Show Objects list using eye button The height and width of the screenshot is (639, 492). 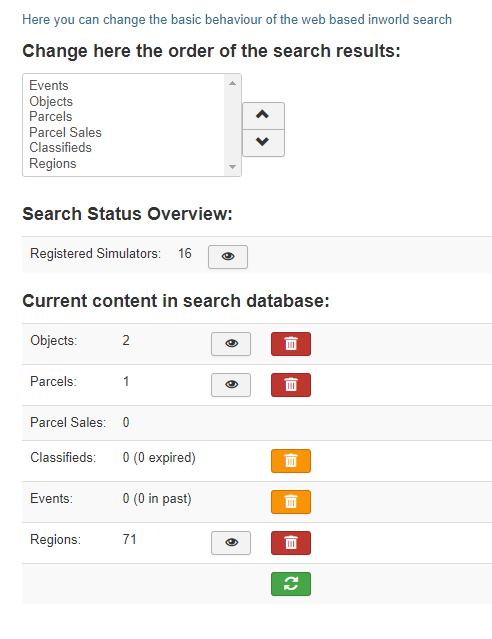pos(231,344)
